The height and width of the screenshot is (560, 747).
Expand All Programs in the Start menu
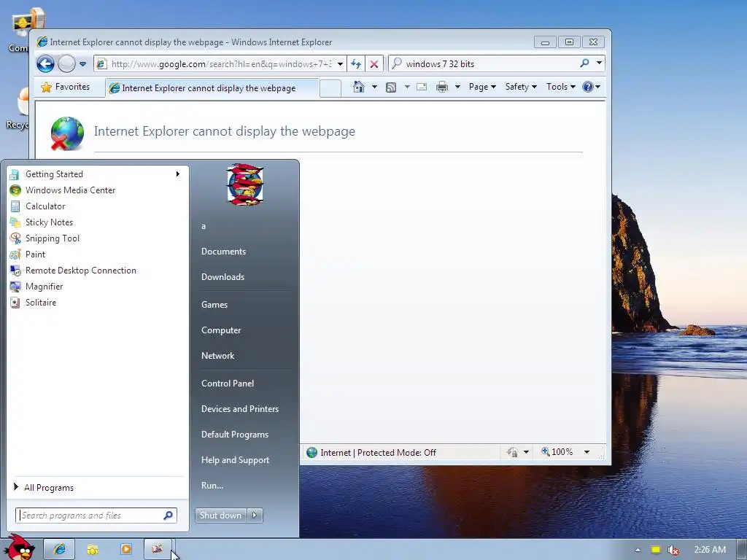tap(97, 488)
